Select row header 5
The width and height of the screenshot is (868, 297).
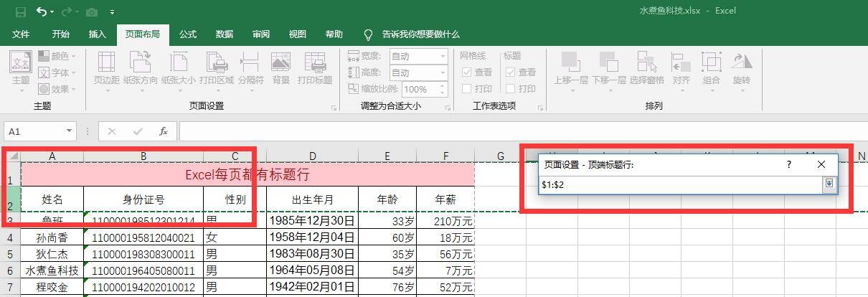(10, 254)
